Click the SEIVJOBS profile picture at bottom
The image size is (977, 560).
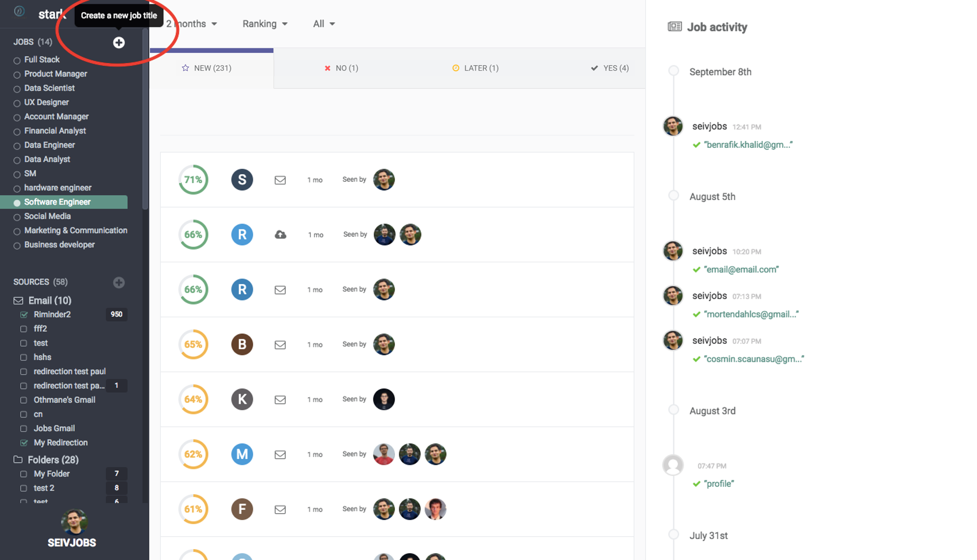tap(74, 521)
